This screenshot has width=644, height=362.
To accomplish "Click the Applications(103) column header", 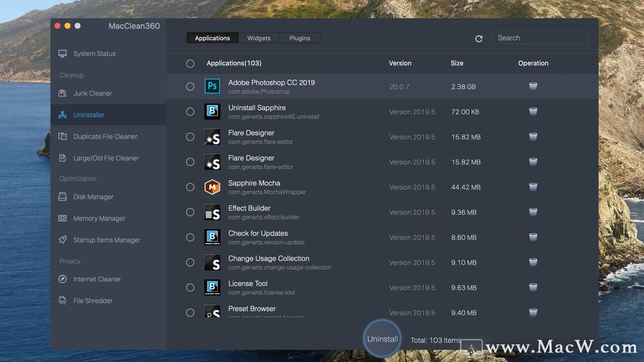I will [x=234, y=63].
